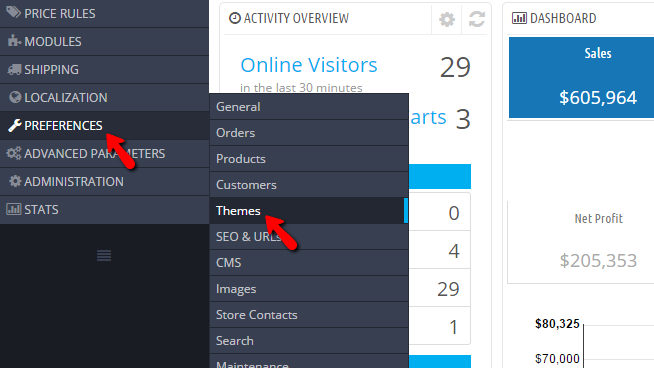Click the Shipping truck icon

(x=14, y=69)
